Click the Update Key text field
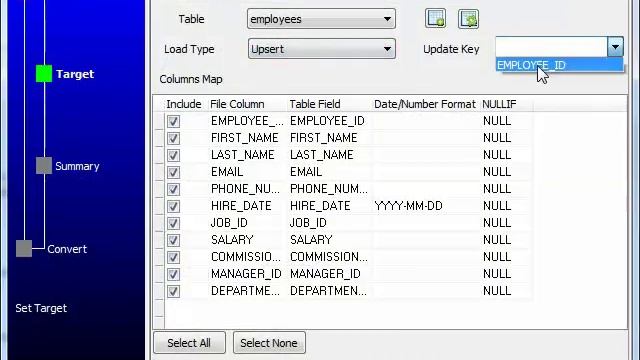 pos(551,47)
